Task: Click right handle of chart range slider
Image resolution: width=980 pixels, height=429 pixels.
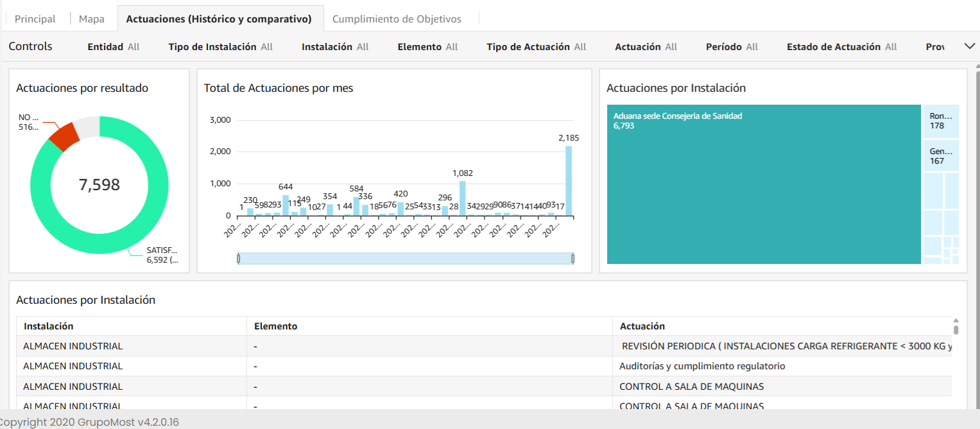Action: (x=572, y=258)
